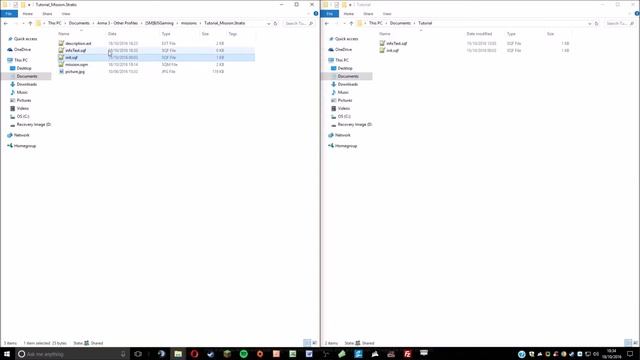640x360 pixels.
Task: Open the File tab in left window
Action: click(9, 14)
